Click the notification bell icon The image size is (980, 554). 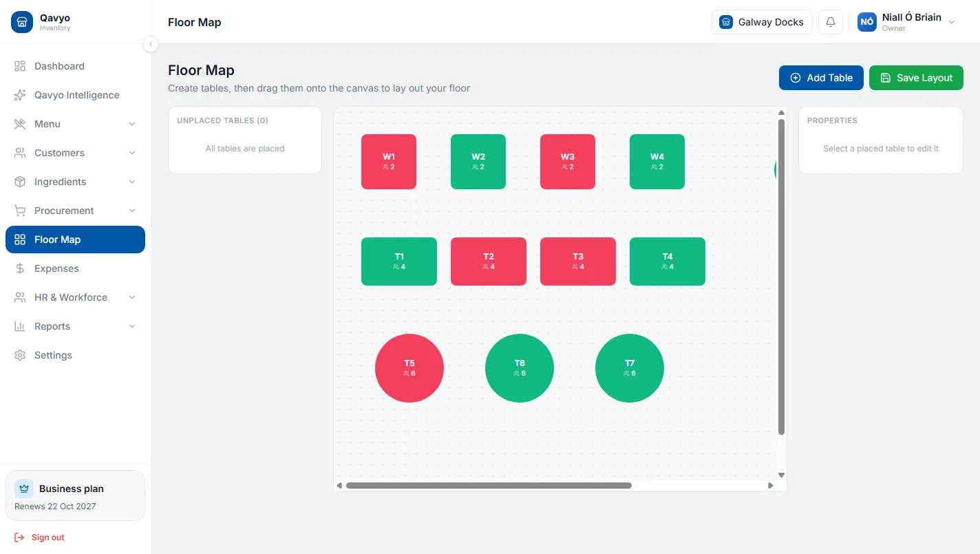pos(831,22)
